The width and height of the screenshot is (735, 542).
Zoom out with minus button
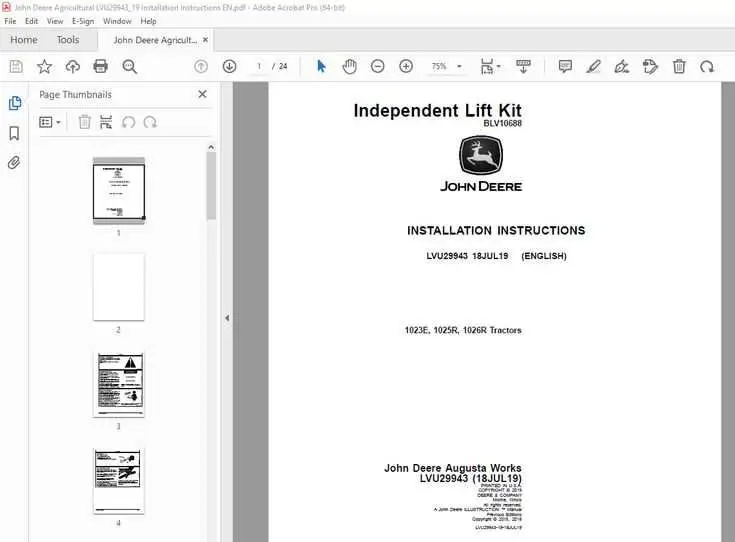tap(377, 67)
